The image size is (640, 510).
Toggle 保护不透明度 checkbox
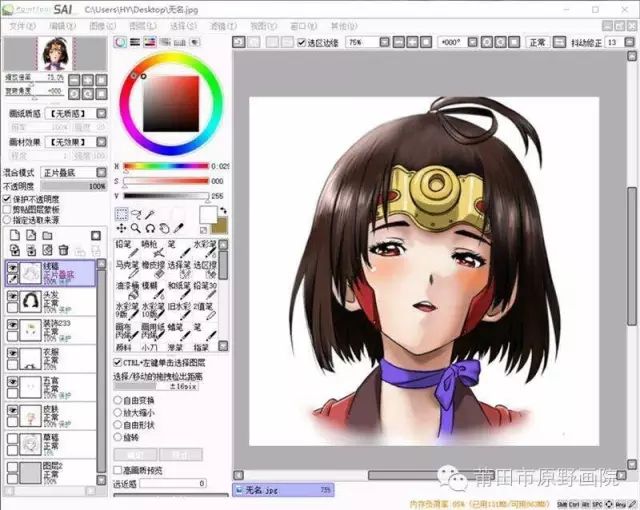tap(7, 199)
